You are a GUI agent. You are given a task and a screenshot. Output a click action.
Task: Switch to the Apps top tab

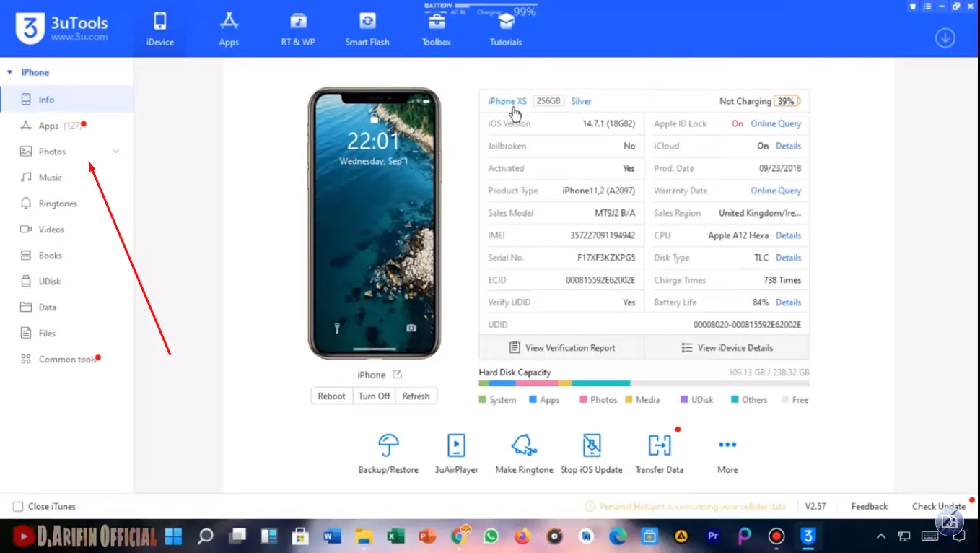[229, 29]
